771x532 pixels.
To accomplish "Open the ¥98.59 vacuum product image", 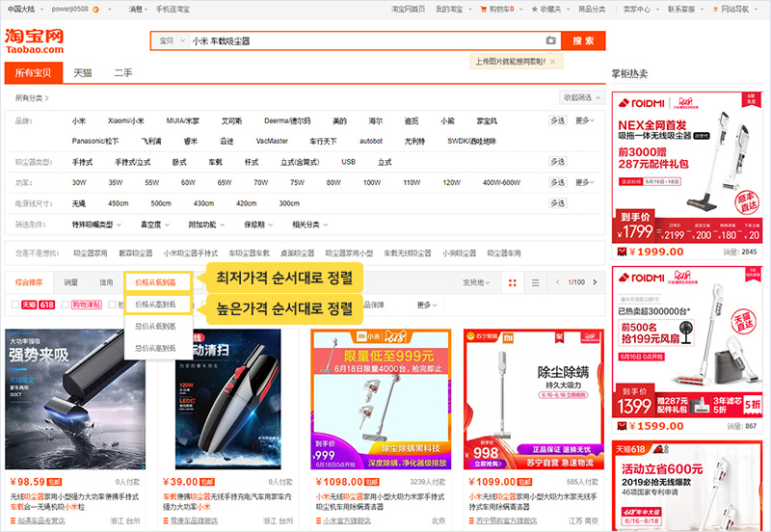I will [x=75, y=399].
